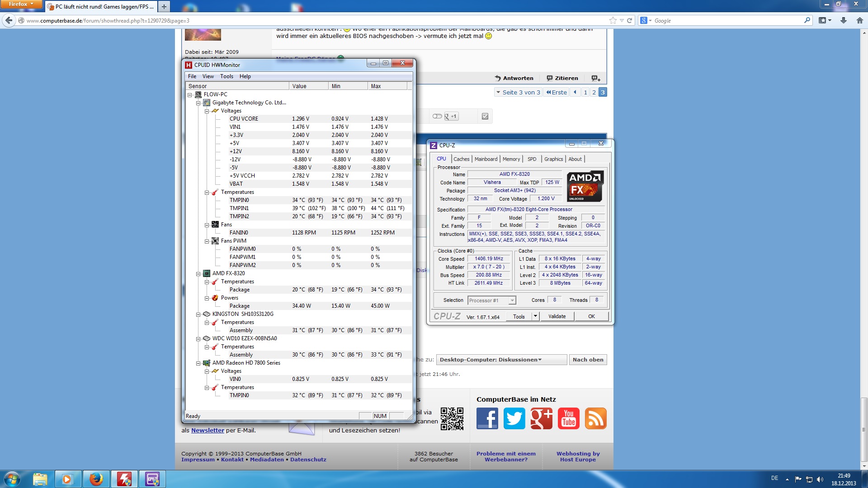Image resolution: width=868 pixels, height=488 pixels.
Task: Open the Processor #1 selection dropdown
Action: coord(492,300)
